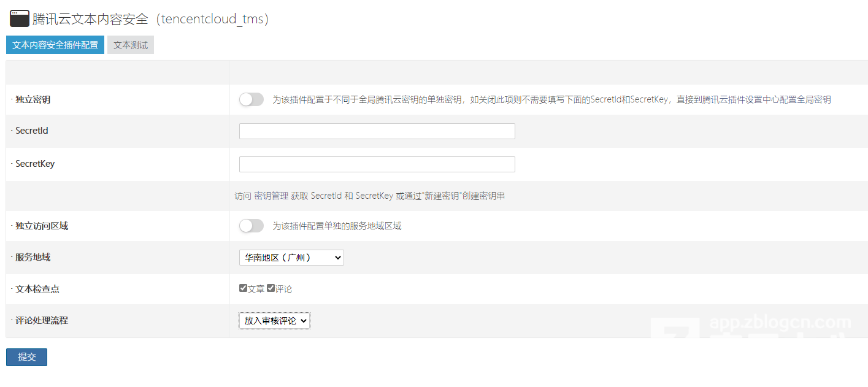
Task: Uncheck the 评论 checkbox
Action: [271, 288]
